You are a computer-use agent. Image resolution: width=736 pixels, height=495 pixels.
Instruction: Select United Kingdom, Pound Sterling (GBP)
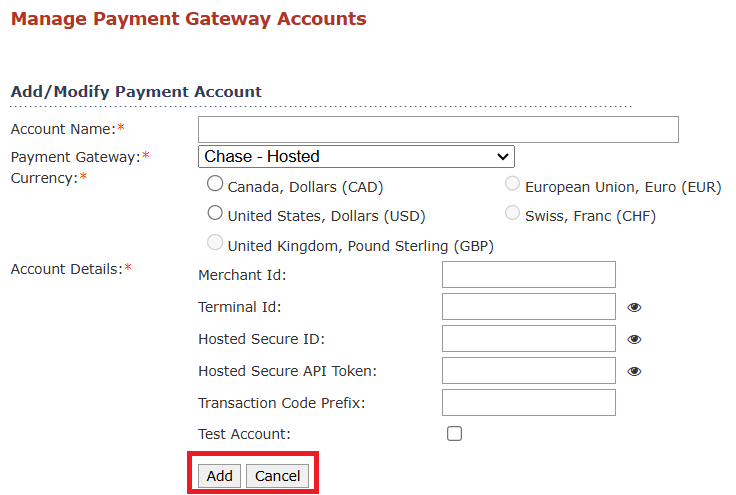(x=215, y=243)
